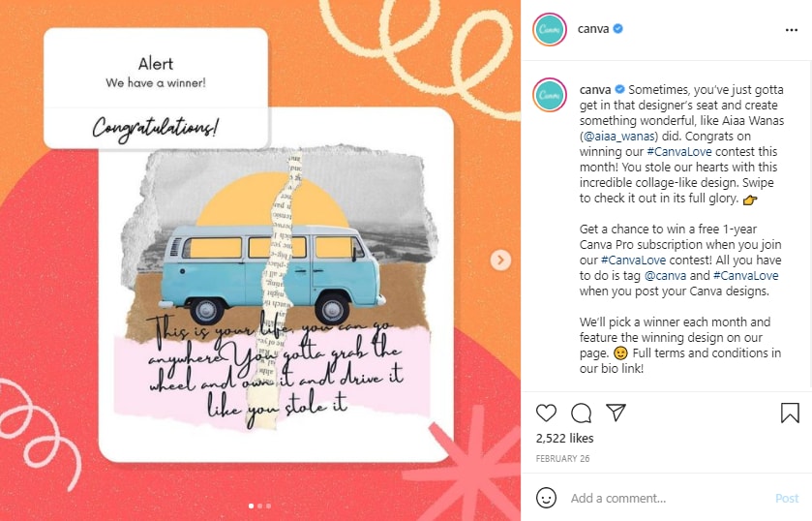
Task: Share post using paper plane icon
Action: click(x=617, y=413)
